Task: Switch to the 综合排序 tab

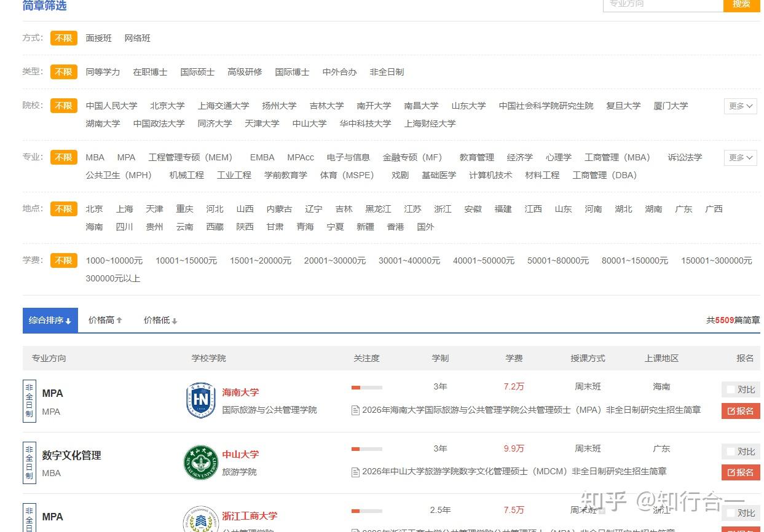Action: [49, 319]
